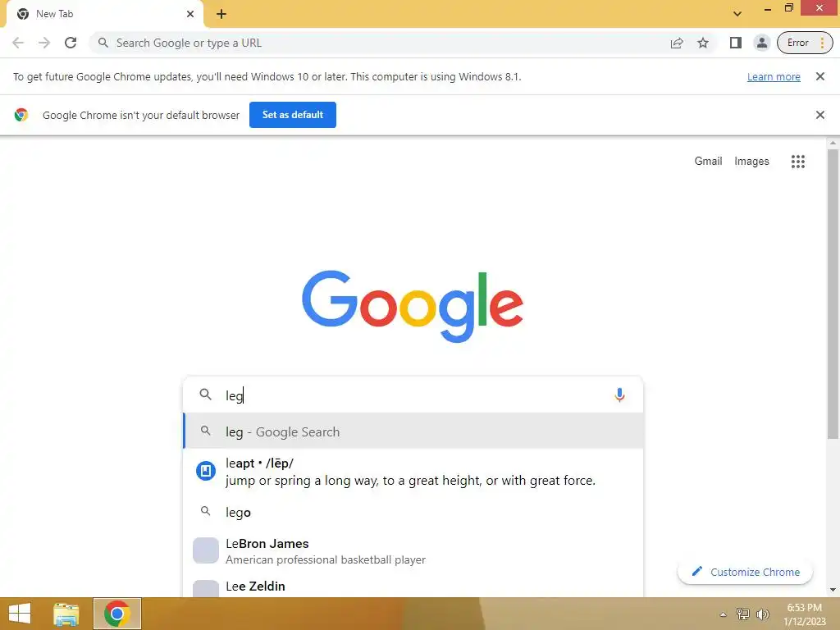This screenshot has height=630, width=840.
Task: Open the profile avatar icon
Action: coord(761,43)
